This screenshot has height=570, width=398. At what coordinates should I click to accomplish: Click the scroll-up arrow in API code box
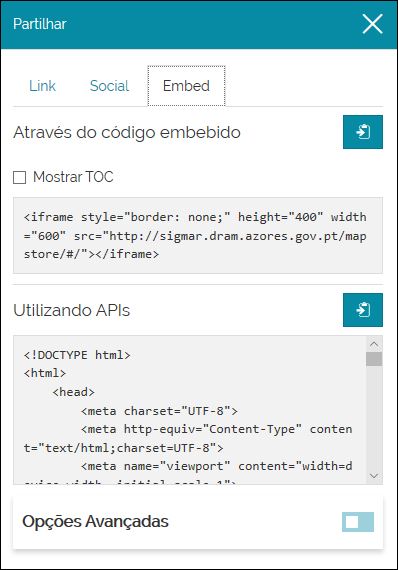(374, 344)
